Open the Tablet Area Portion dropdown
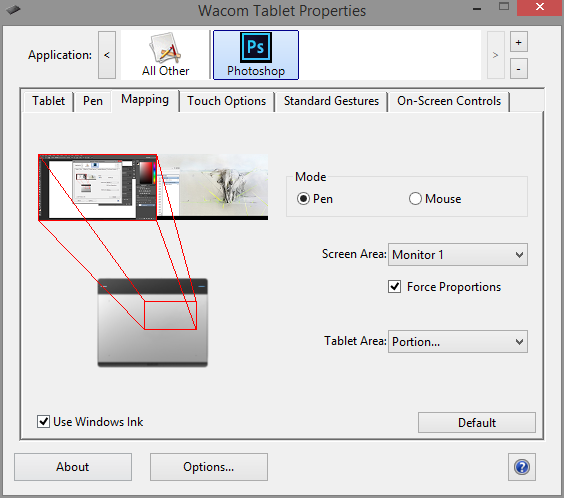564x498 pixels. tap(458, 342)
